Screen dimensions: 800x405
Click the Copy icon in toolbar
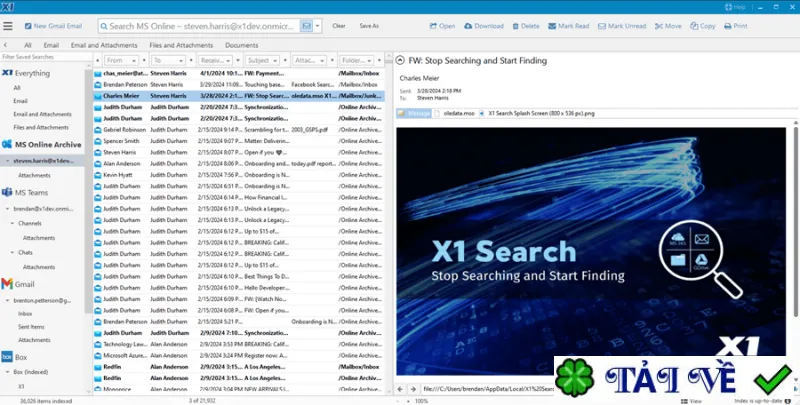click(694, 26)
